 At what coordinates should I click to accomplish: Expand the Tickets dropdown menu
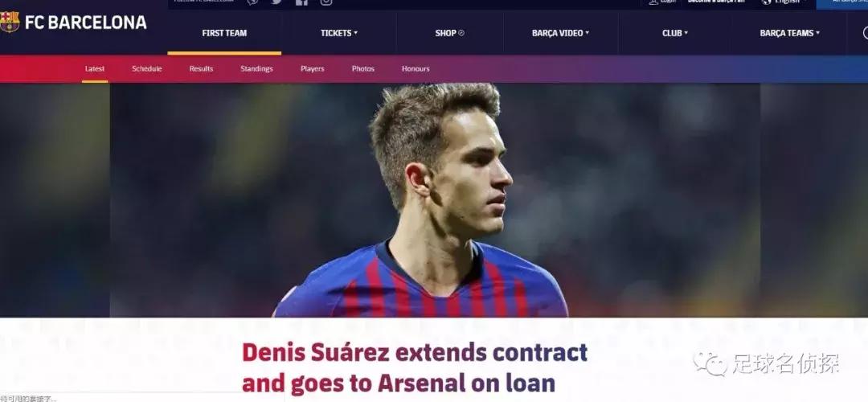pyautogui.click(x=339, y=33)
